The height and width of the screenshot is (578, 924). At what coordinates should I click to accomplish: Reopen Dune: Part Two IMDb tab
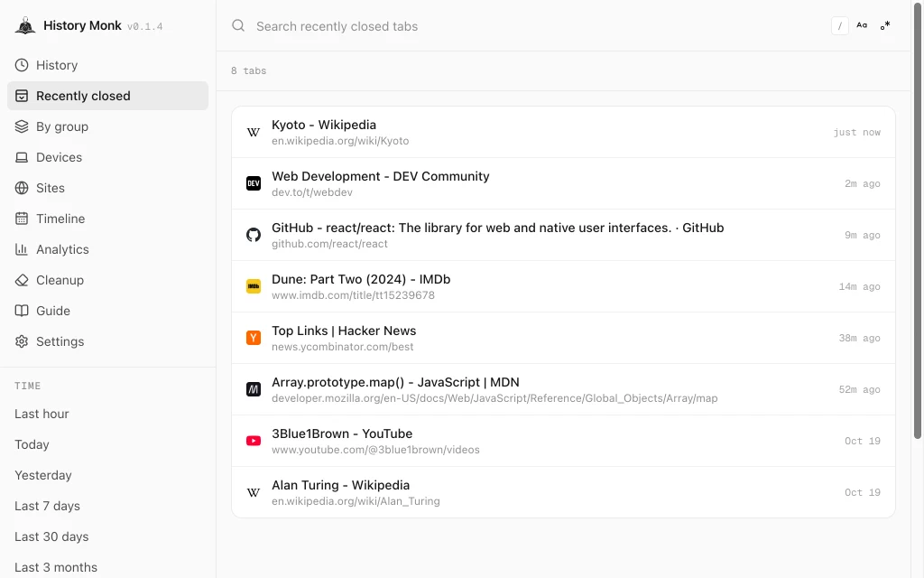coord(563,286)
